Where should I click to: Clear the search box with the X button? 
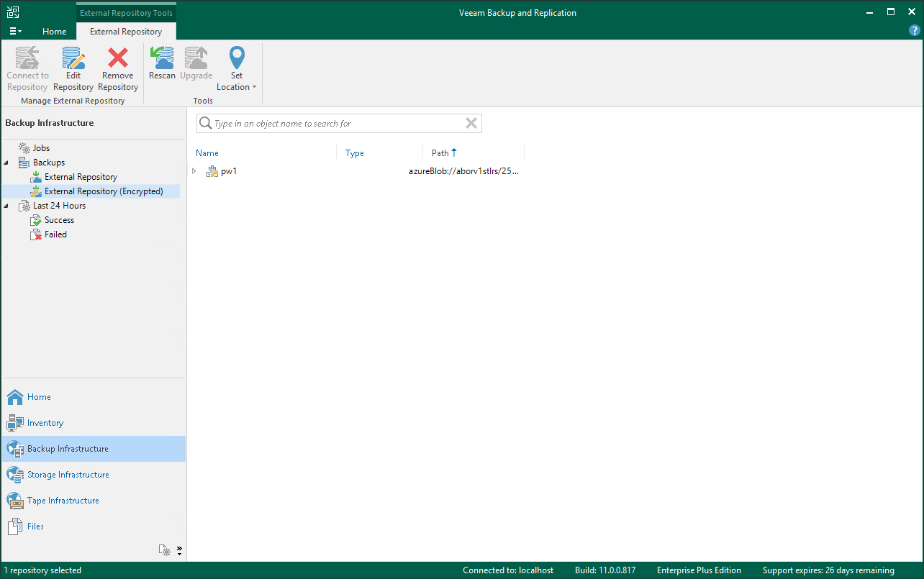point(471,123)
